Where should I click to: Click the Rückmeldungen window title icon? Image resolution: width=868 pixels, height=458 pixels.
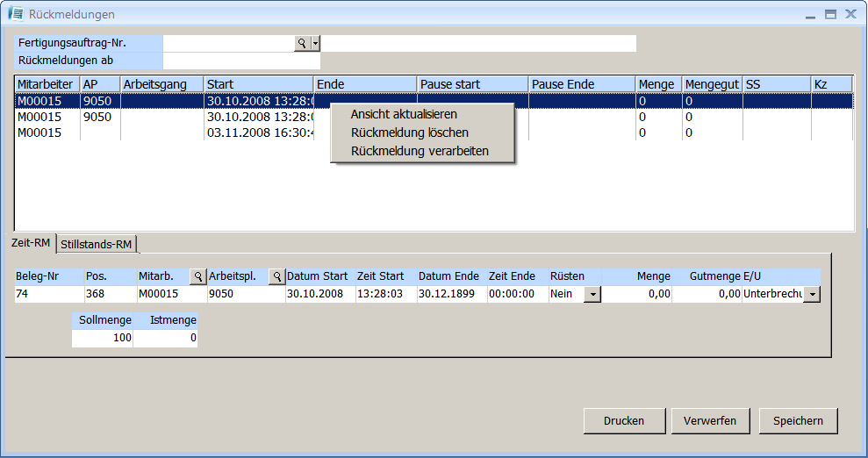[x=16, y=14]
